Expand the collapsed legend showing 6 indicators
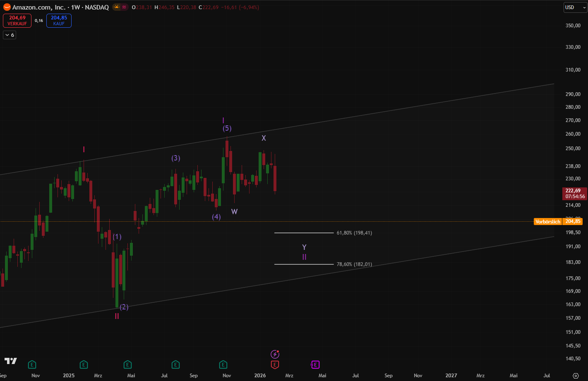Viewport: 588px width, 381px height. [9, 35]
